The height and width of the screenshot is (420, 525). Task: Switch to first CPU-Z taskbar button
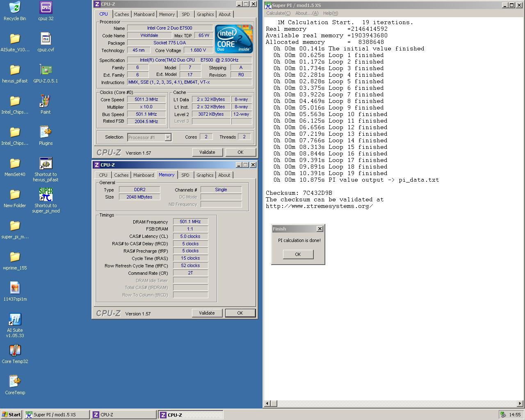(124, 415)
